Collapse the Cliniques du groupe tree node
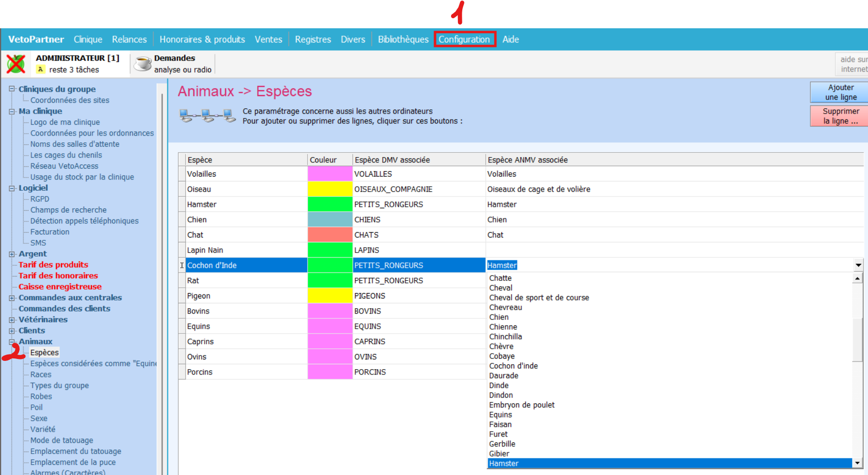 (x=12, y=89)
